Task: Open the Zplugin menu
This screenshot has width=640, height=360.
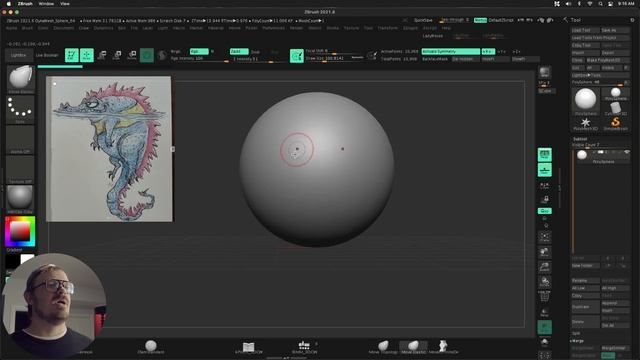Action: [x=410, y=28]
